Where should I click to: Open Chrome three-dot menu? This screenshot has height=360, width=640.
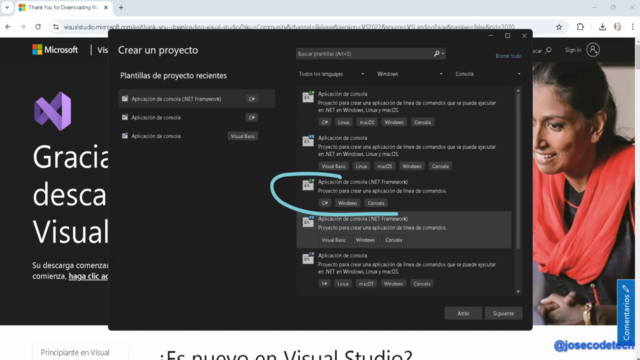[633, 27]
